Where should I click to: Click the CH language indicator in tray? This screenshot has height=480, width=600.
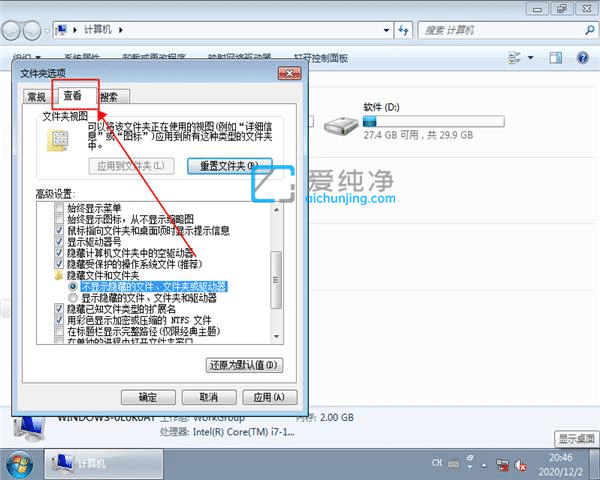pyautogui.click(x=437, y=463)
